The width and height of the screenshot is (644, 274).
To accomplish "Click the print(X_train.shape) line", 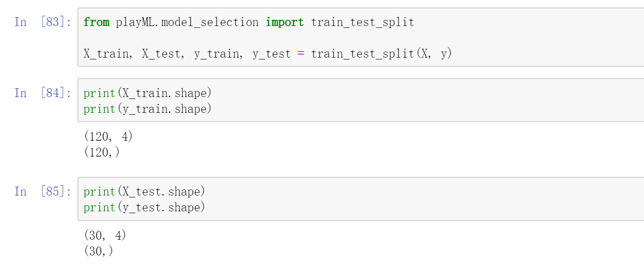I will pyautogui.click(x=147, y=93).
